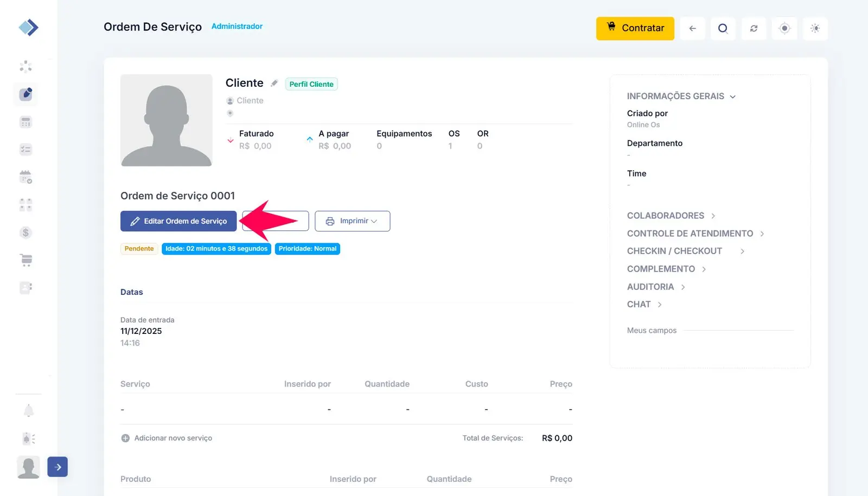Click the calendar icon in sidebar

(25, 177)
